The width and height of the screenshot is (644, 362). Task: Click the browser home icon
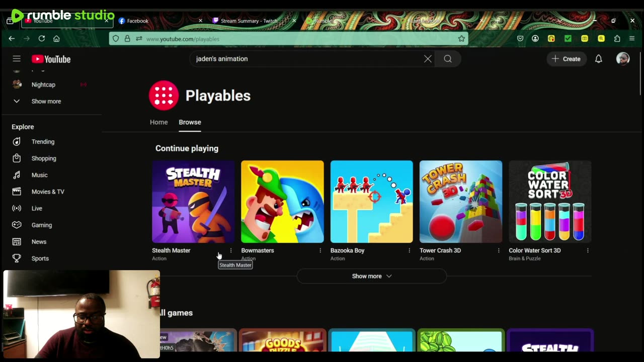(x=56, y=39)
